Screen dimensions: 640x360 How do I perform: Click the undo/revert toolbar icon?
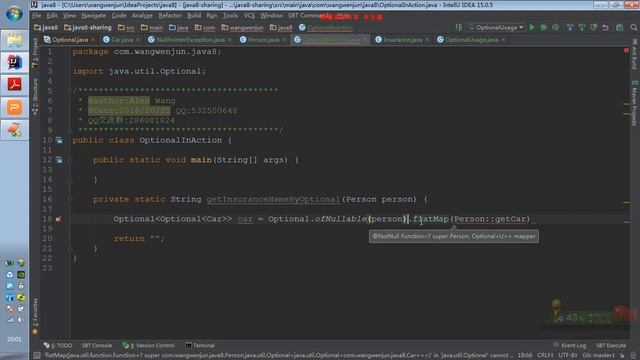point(605,28)
